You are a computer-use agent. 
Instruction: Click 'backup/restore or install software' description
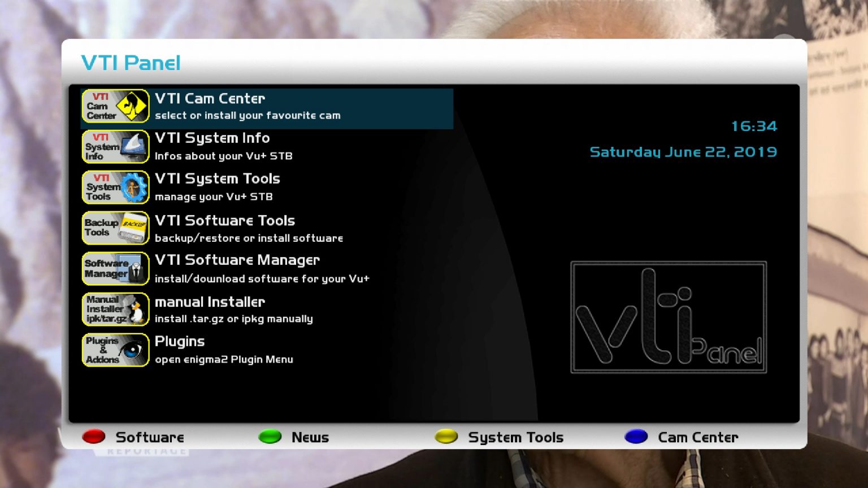[249, 238]
